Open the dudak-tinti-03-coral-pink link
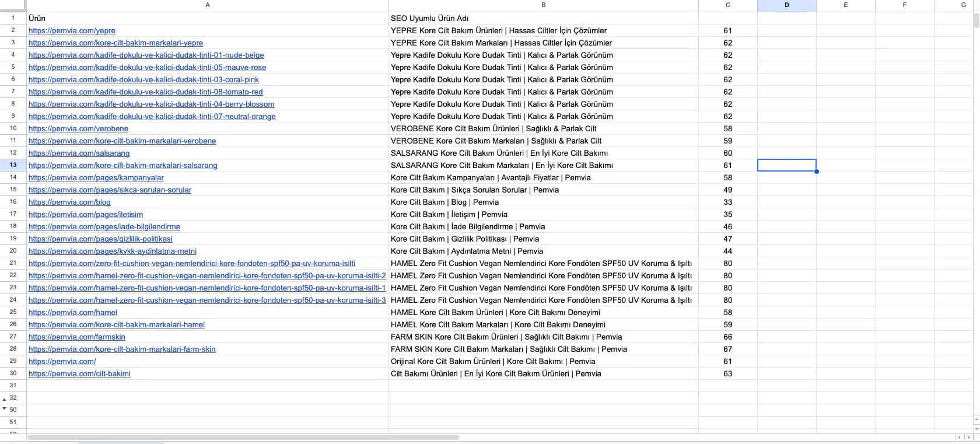This screenshot has width=980, height=444. point(143,79)
